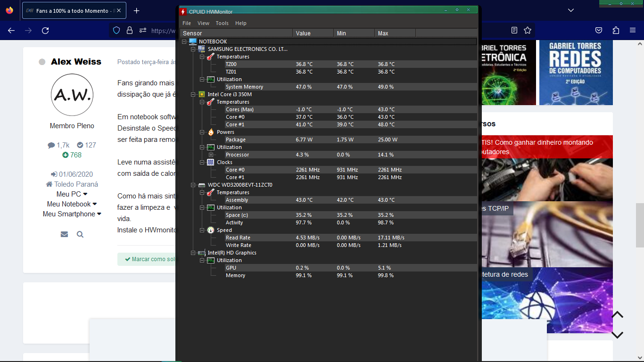Click the Min column header
The image size is (644, 362).
pos(354,33)
